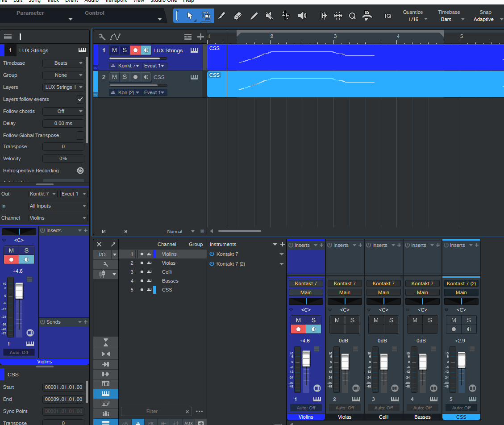
Task: Solo the CSS track in the track list
Action: [125, 77]
